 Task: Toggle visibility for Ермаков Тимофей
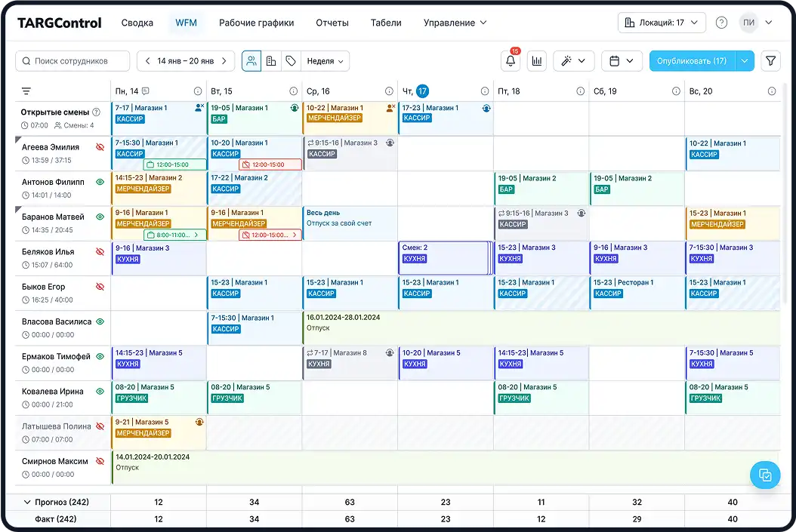pyautogui.click(x=100, y=356)
